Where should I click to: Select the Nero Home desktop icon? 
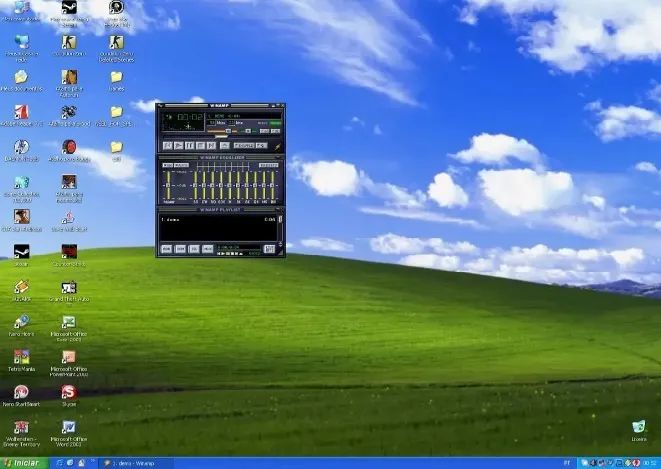(x=21, y=325)
